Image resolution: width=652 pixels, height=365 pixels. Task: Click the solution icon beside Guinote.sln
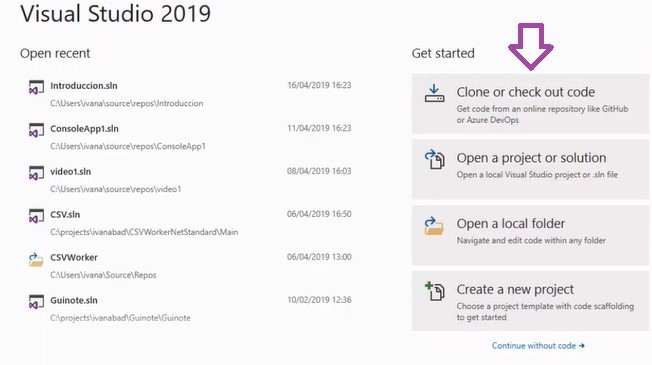point(36,302)
